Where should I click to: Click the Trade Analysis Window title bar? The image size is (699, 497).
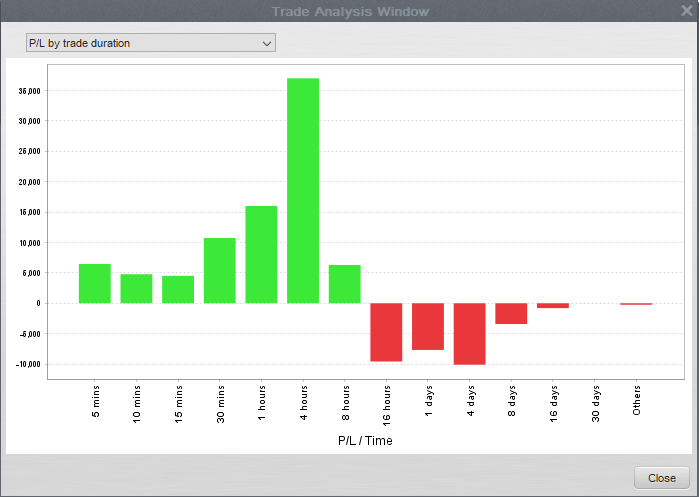350,11
